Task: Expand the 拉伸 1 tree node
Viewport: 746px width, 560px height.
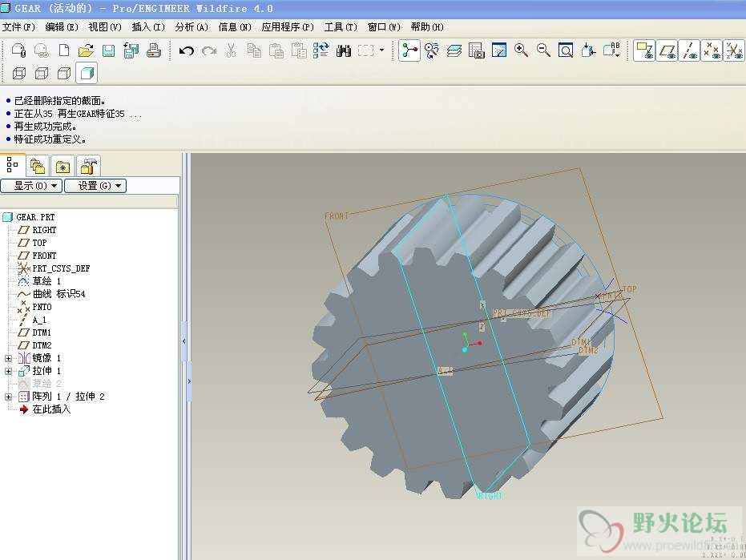Action: (x=8, y=371)
